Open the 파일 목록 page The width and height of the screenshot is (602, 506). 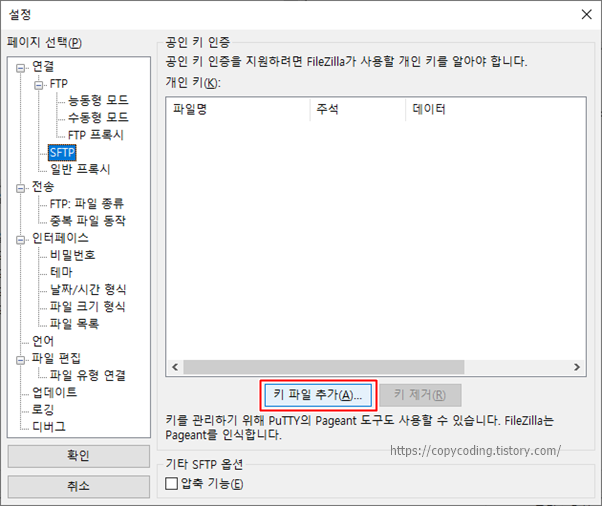click(x=74, y=324)
